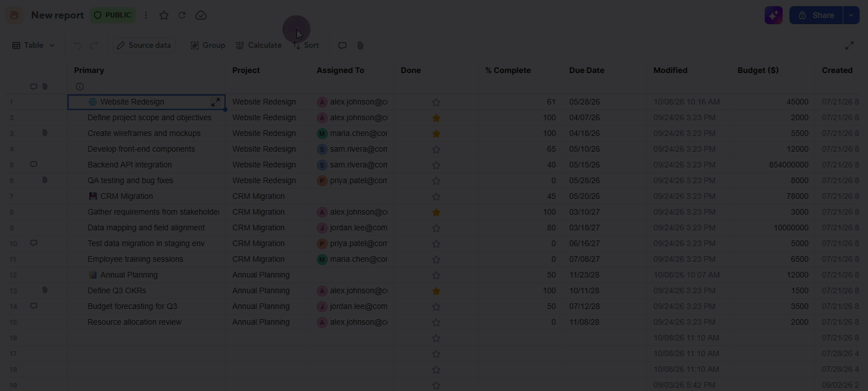
Task: Mark the Done star for Develop front-end components
Action: click(x=436, y=149)
